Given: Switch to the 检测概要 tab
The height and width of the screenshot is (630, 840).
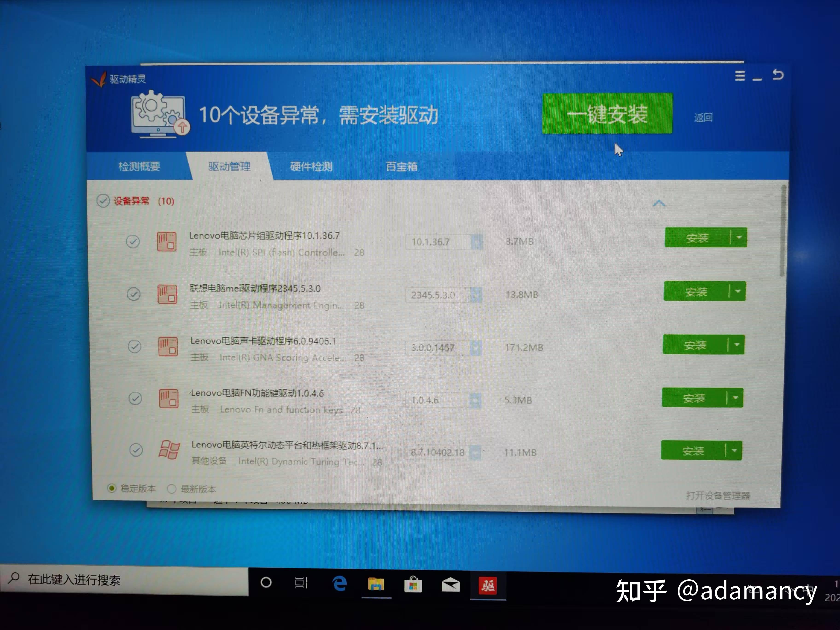Looking at the screenshot, I should point(139,166).
